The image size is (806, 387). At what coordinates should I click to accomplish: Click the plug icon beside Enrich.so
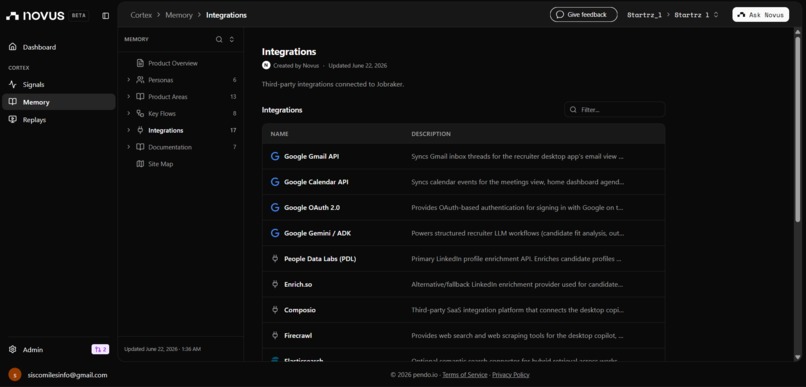274,284
